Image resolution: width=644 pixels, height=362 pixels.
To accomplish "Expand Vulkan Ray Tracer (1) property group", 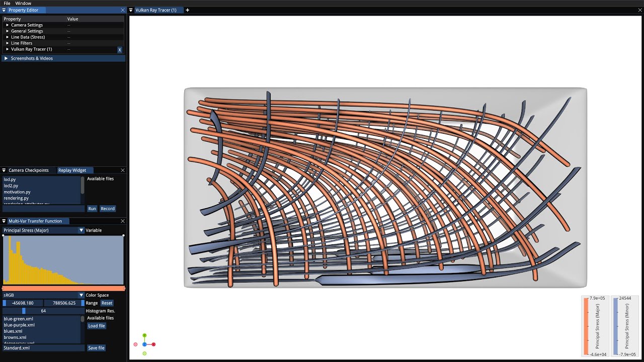I will click(8, 49).
